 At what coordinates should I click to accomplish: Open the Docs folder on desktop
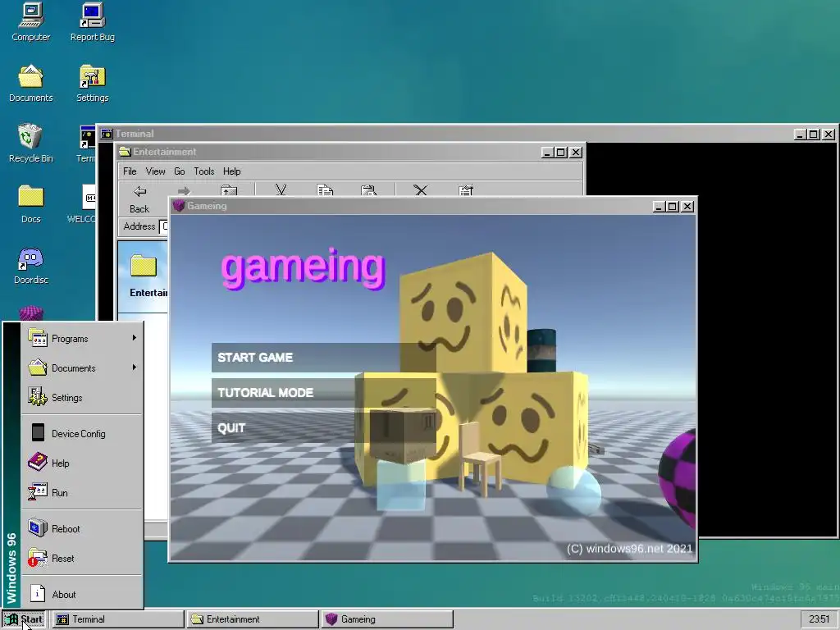click(x=30, y=204)
